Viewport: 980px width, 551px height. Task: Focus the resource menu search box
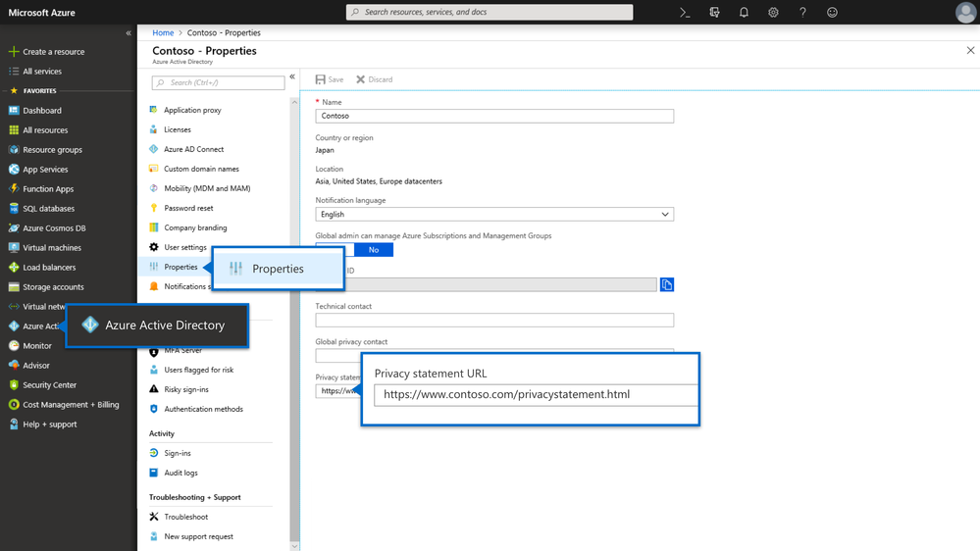[218, 82]
